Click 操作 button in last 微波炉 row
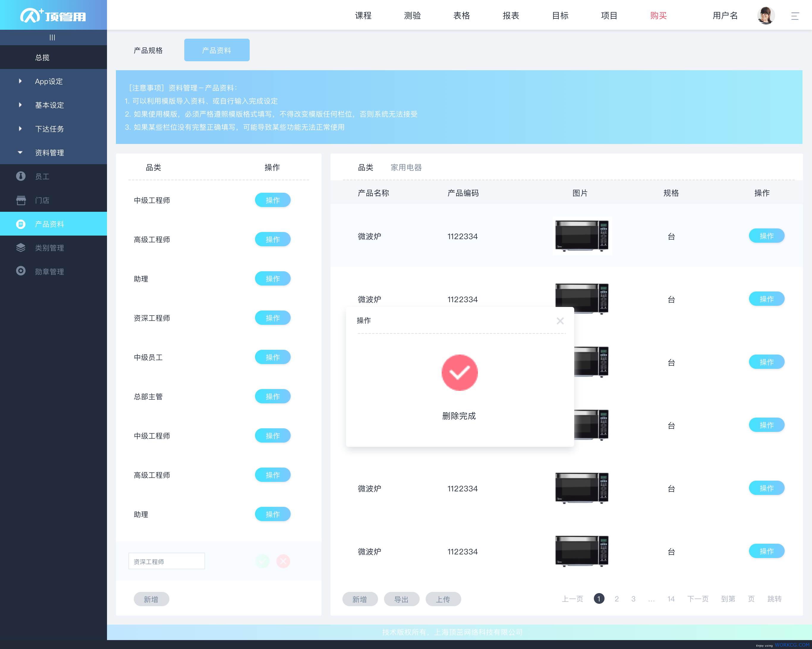Screen dimensions: 812x649 (x=767, y=551)
